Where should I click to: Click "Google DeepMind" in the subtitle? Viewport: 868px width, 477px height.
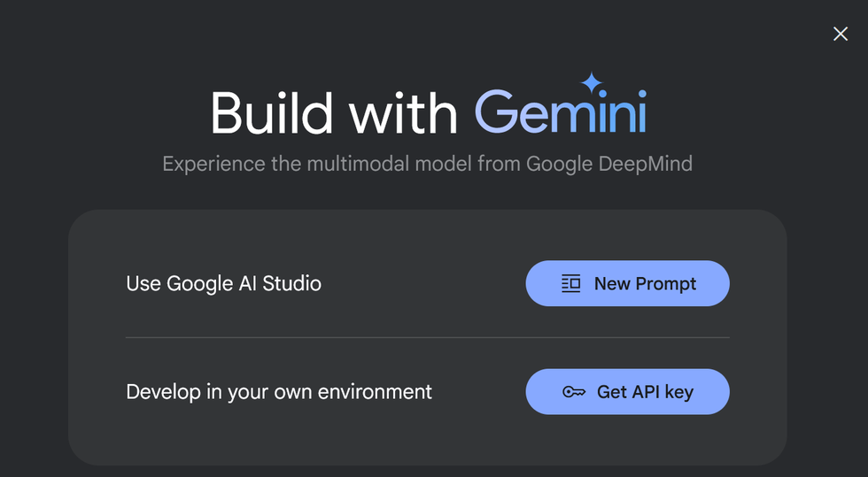point(609,164)
